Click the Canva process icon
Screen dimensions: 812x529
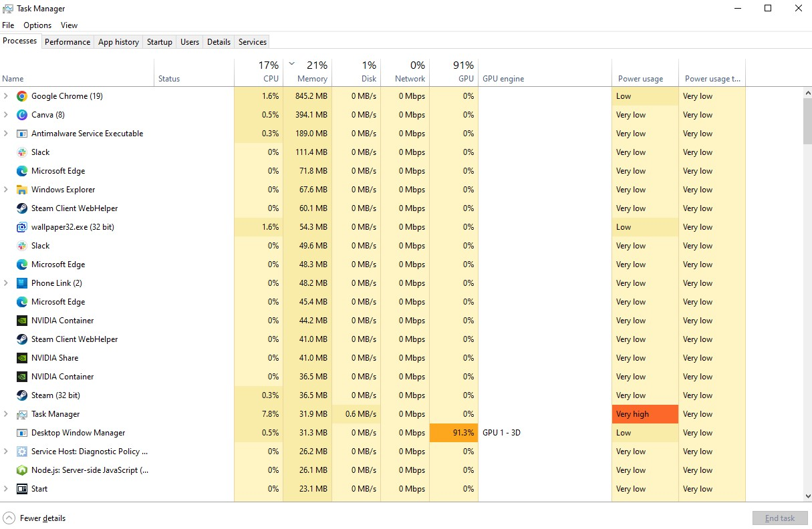click(x=21, y=115)
